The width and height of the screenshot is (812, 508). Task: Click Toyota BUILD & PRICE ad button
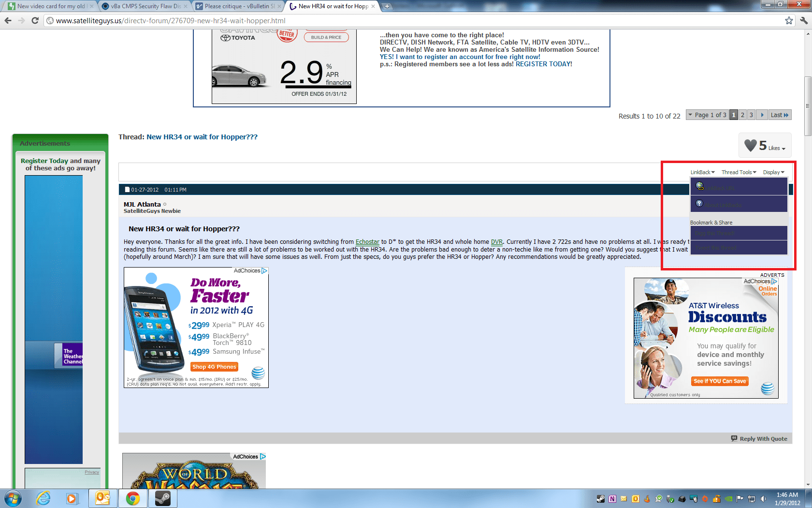(x=326, y=37)
